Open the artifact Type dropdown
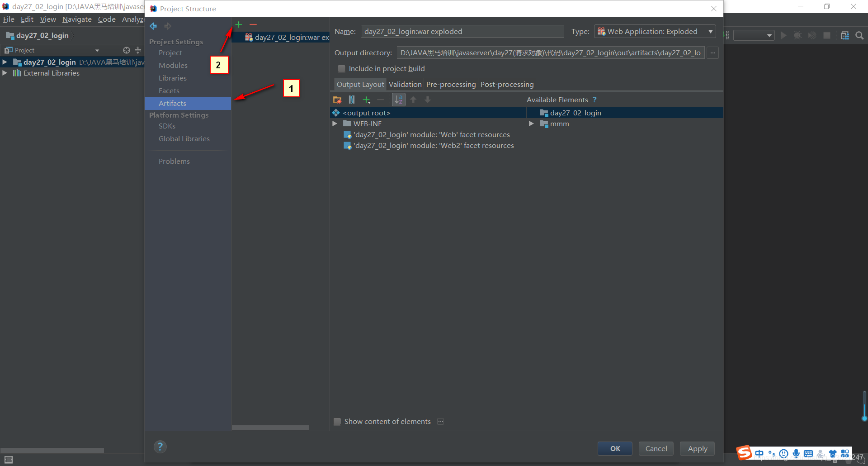 [711, 31]
